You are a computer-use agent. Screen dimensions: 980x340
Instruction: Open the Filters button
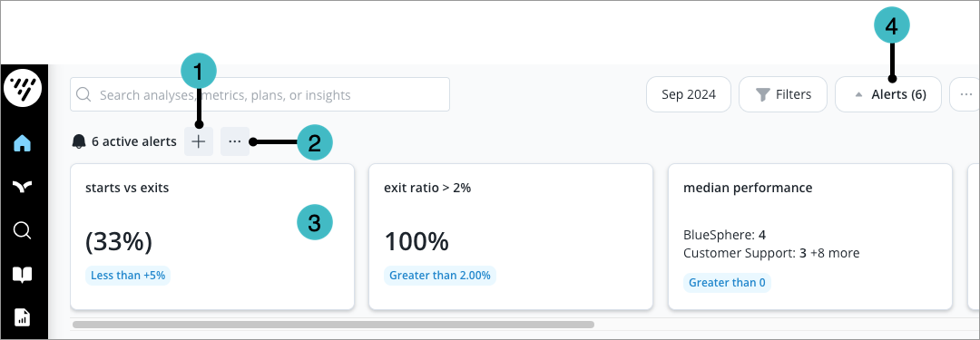783,94
